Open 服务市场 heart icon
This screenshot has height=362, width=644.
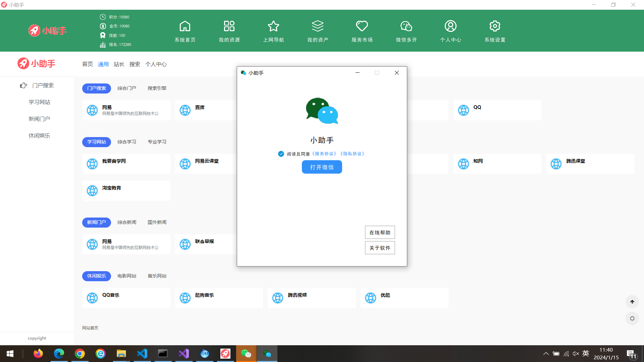tap(362, 26)
